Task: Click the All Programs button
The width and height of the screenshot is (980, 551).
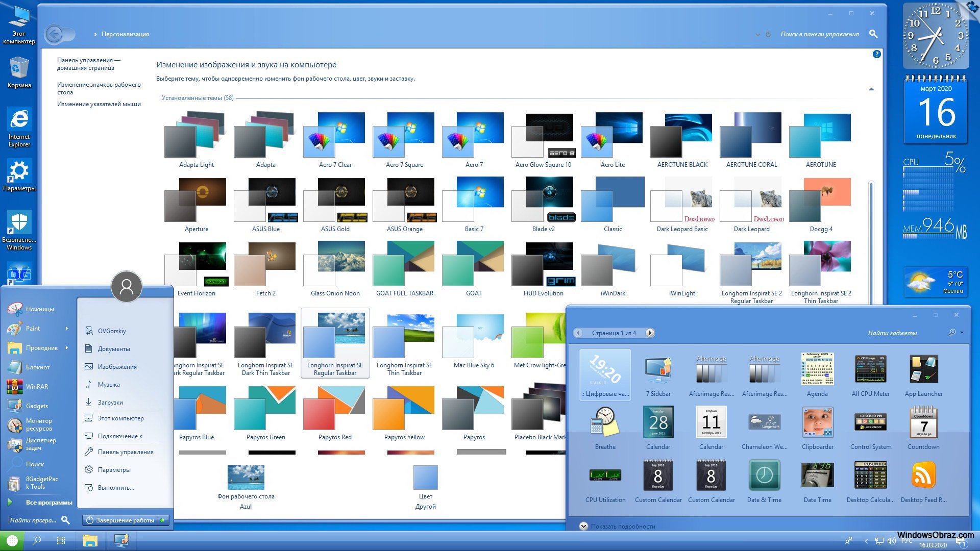Action: click(49, 503)
